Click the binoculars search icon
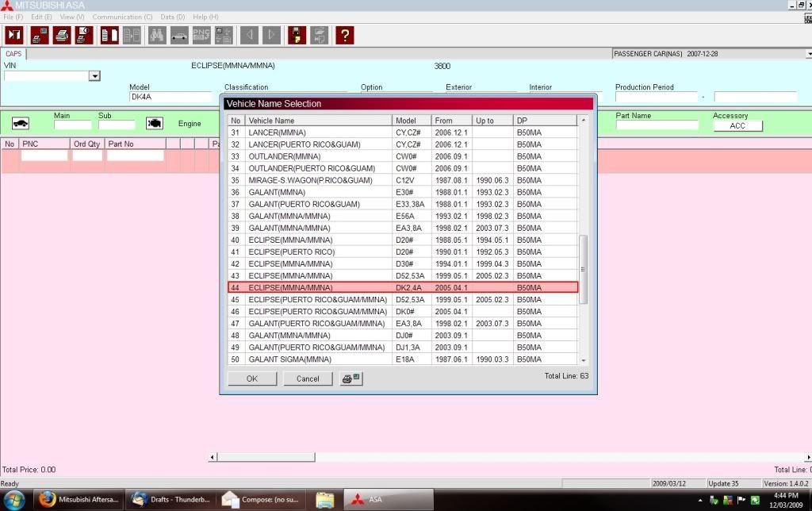 pyautogui.click(x=157, y=35)
